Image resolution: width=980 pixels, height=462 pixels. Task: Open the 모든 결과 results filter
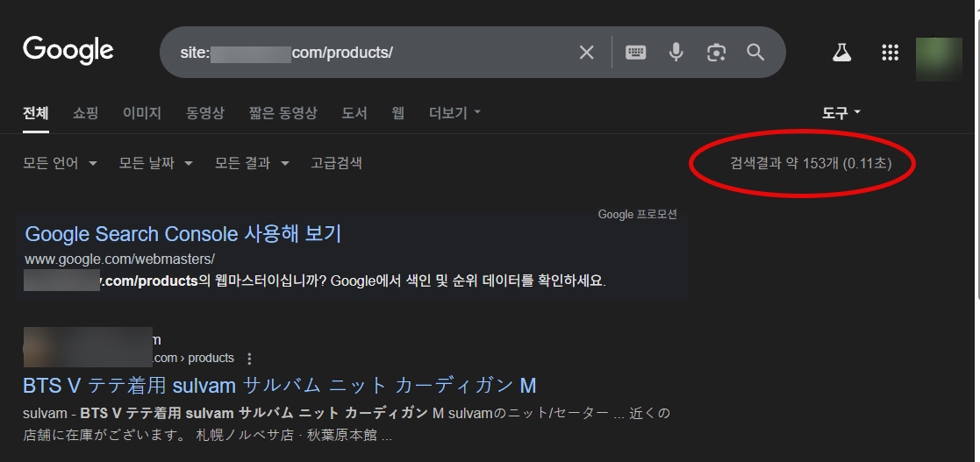[x=252, y=164]
